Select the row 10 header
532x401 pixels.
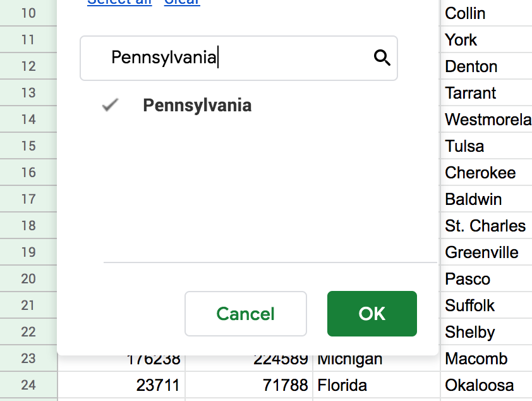click(x=28, y=13)
